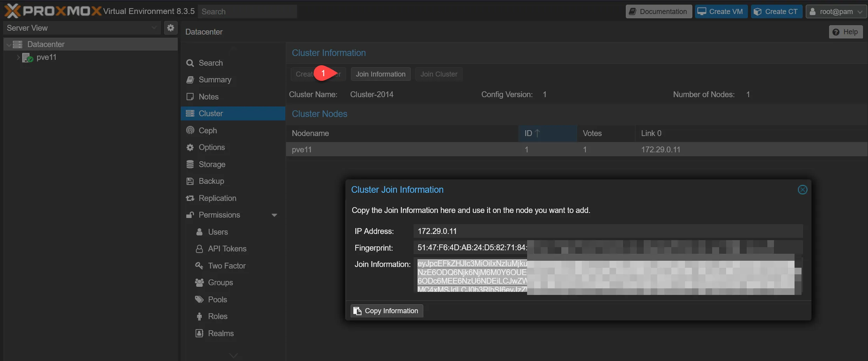Viewport: 868px width, 361px height.
Task: Click the Ceph icon in sidebar
Action: [x=190, y=131]
